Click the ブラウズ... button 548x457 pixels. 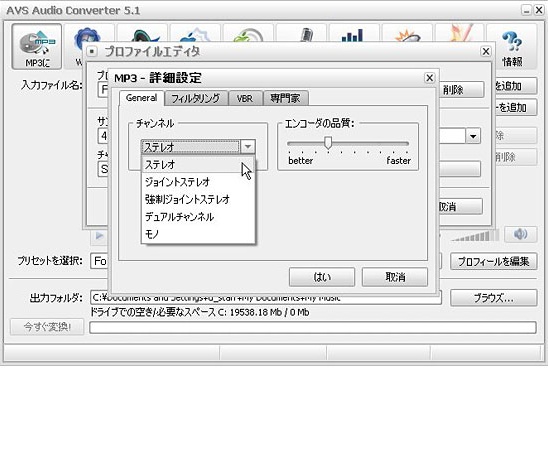(493, 298)
